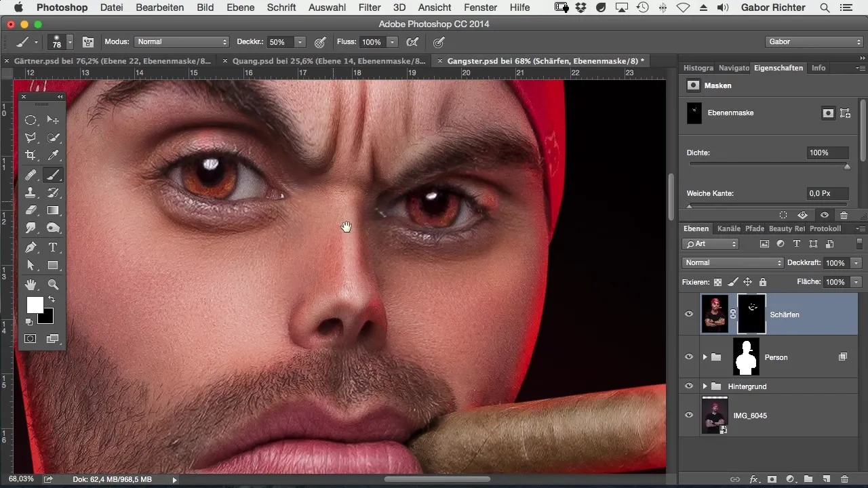Image resolution: width=868 pixels, height=488 pixels.
Task: Open the layer filter Art dropdown
Action: 711,244
